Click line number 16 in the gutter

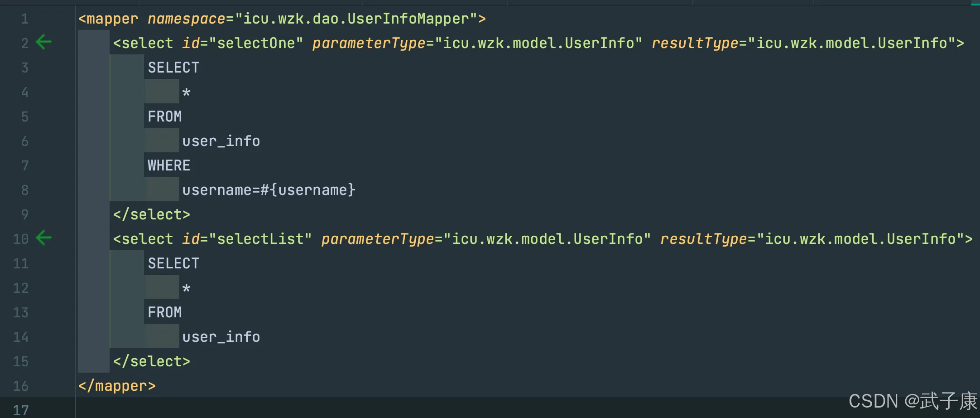(21, 386)
